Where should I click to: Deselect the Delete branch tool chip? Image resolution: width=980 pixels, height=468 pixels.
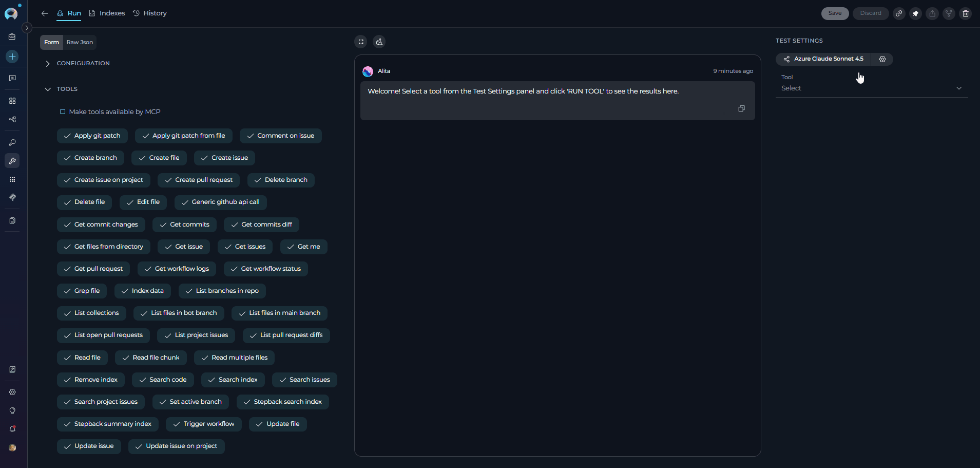281,180
